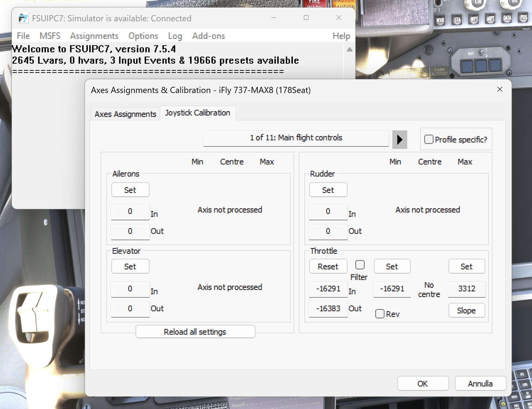Image resolution: width=532 pixels, height=409 pixels.
Task: Advance to next calibration page with arrow button
Action: [400, 139]
